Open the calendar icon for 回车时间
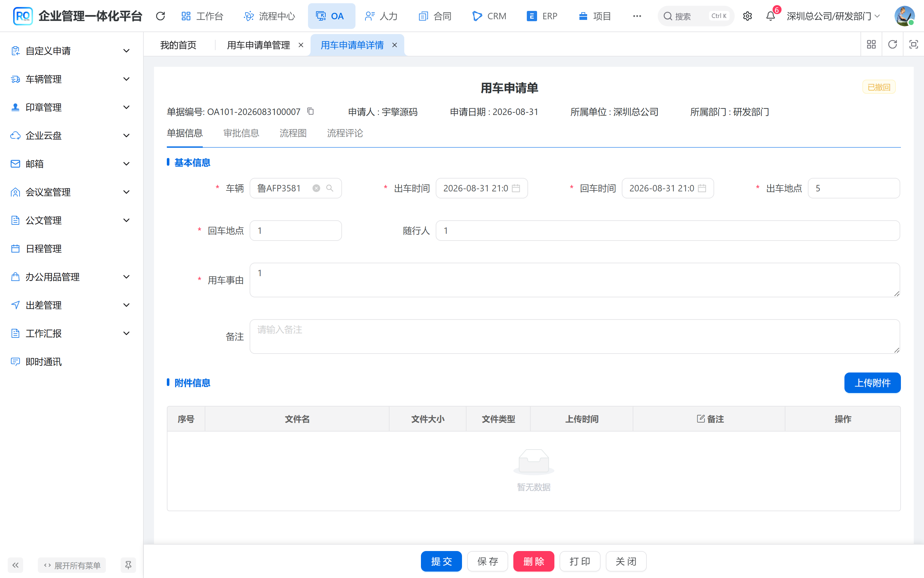 pyautogui.click(x=702, y=188)
